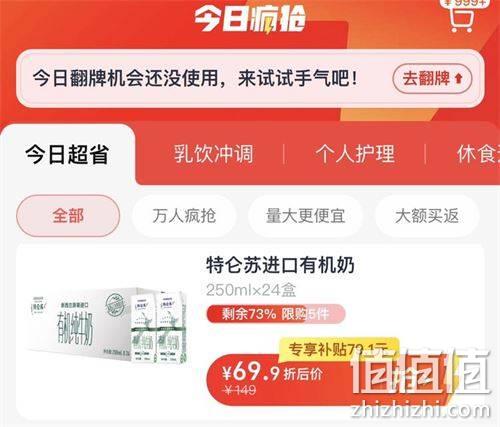Viewport: 500px width, 427px height.
Task: Open the 特仑苏 milk product image
Action: pos(107,325)
